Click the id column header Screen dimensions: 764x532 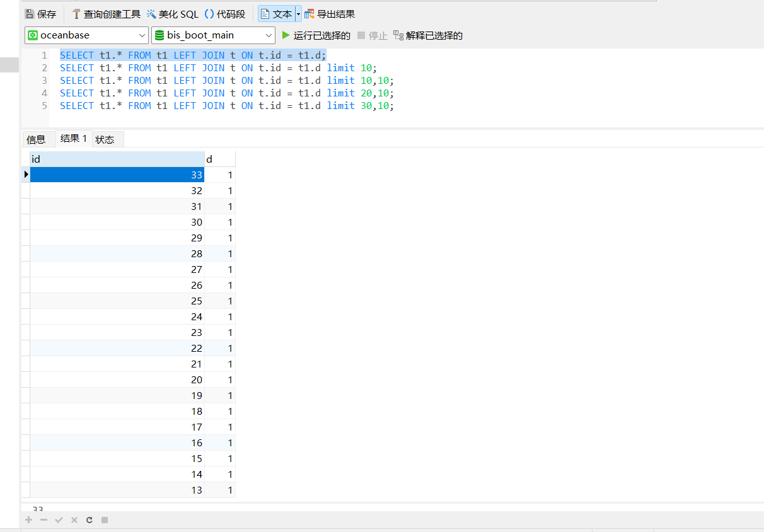pos(117,159)
